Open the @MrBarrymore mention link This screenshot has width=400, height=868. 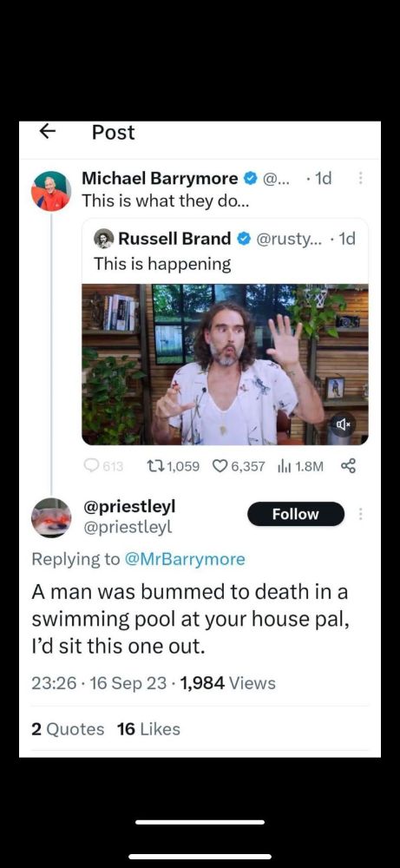pos(185,559)
